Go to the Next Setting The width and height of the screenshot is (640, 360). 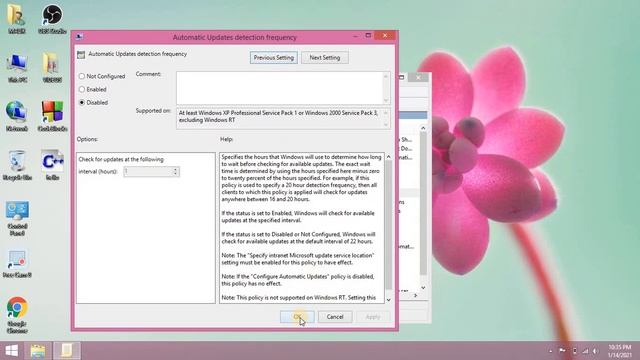(324, 58)
